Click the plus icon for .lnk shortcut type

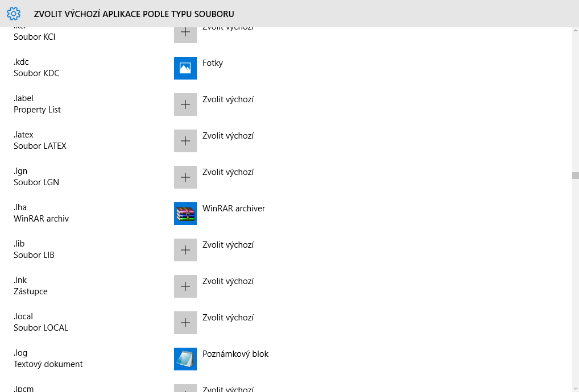pyautogui.click(x=185, y=286)
